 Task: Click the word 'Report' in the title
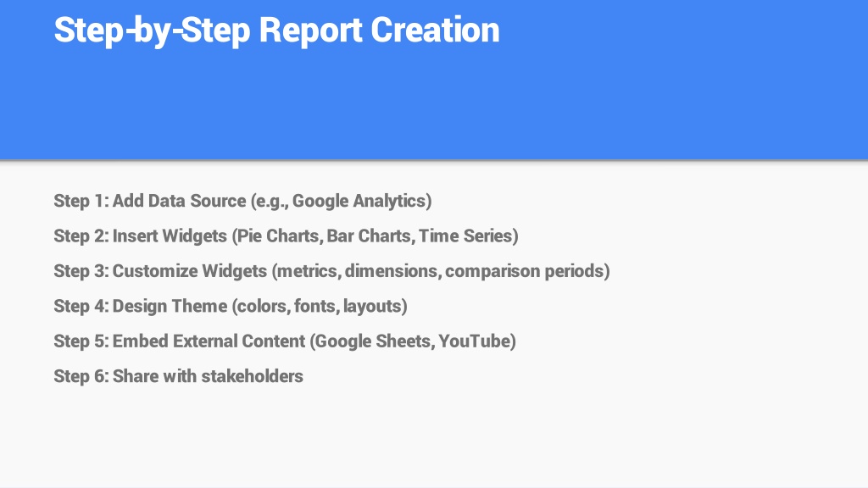[310, 30]
